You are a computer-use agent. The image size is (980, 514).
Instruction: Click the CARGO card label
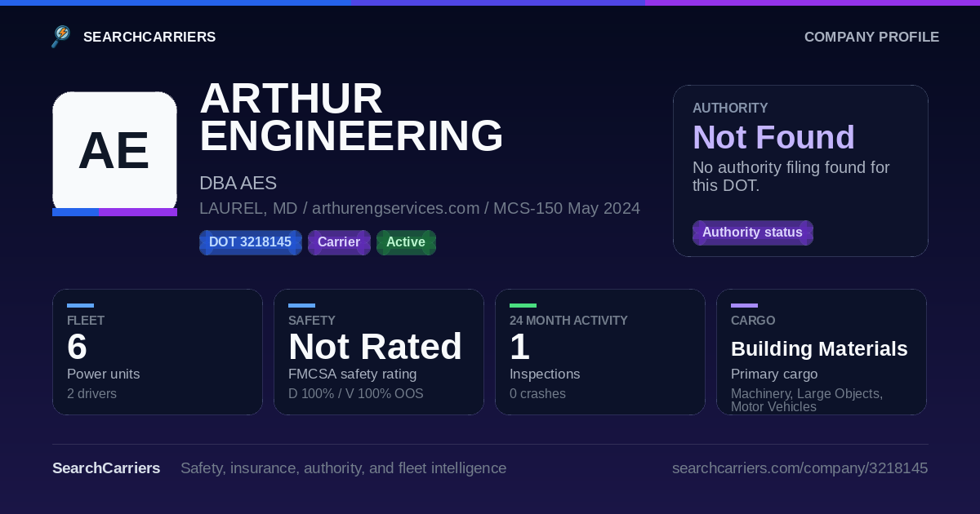753,321
